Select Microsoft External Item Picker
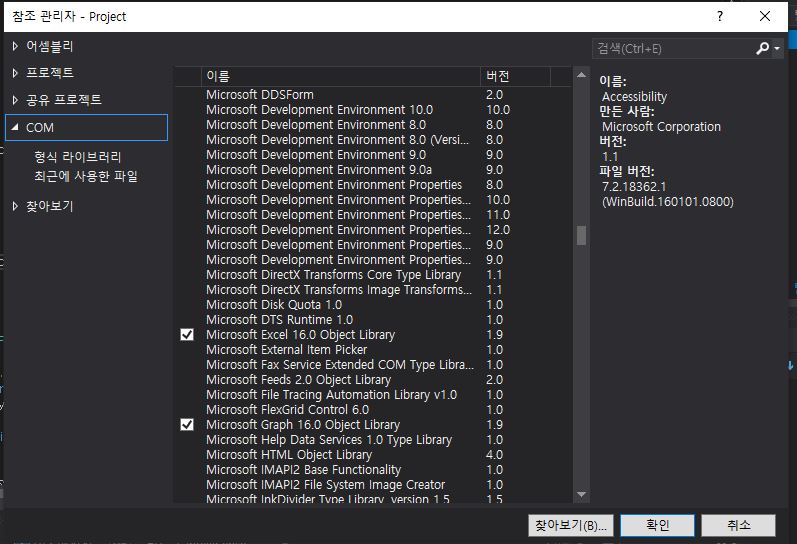Screen dimensions: 797x544 (374, 350)
